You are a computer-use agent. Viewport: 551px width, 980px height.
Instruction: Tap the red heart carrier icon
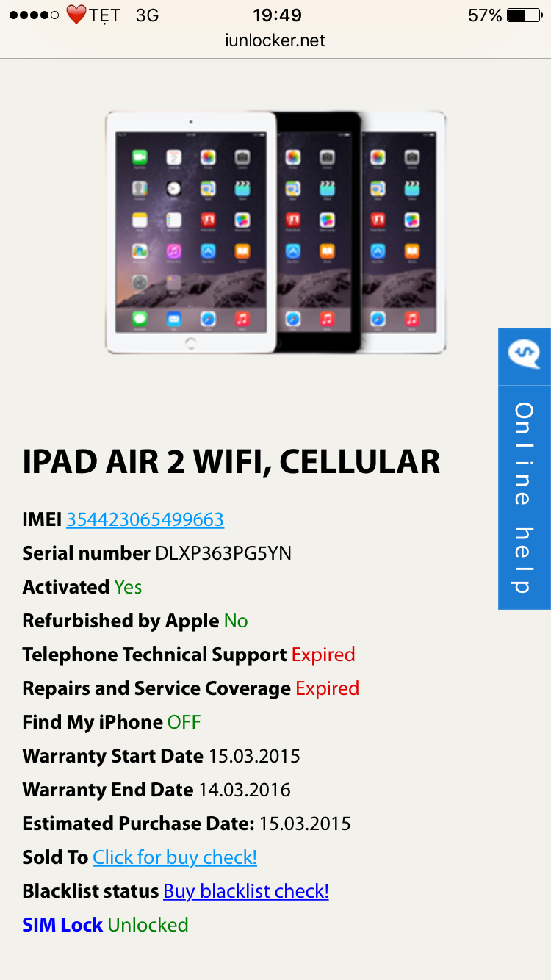tap(76, 15)
